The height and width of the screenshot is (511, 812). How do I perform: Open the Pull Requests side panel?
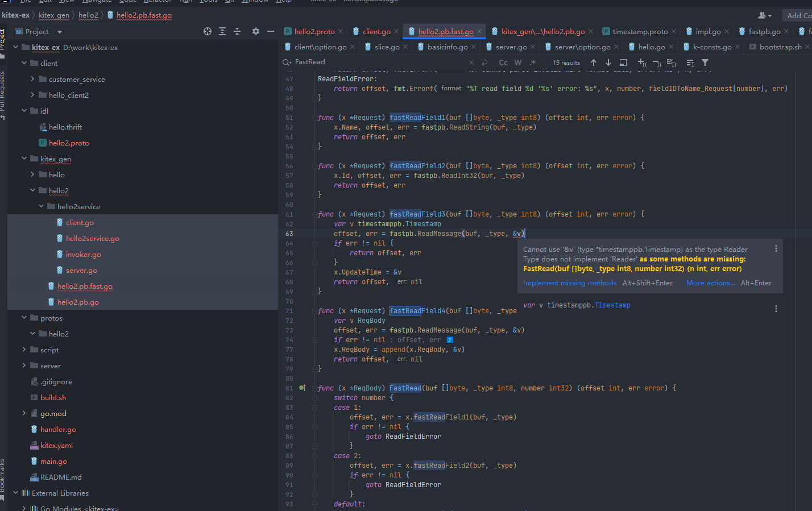click(x=3, y=94)
